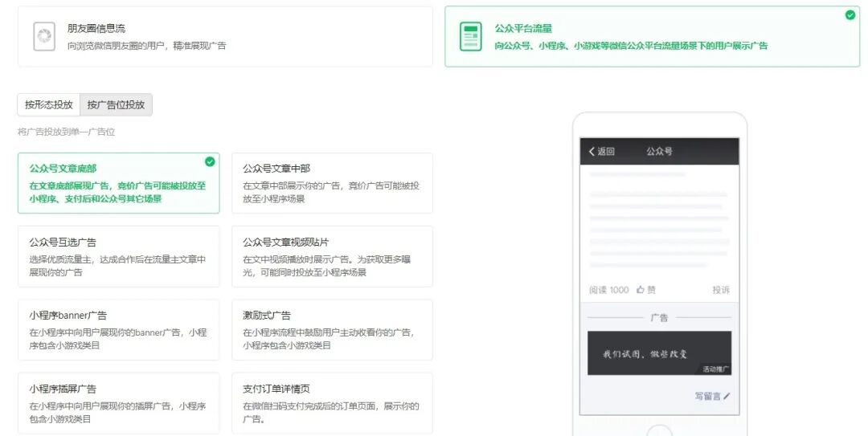Choose 公众号互选广告 option
The image size is (868, 436).
pos(118,257)
